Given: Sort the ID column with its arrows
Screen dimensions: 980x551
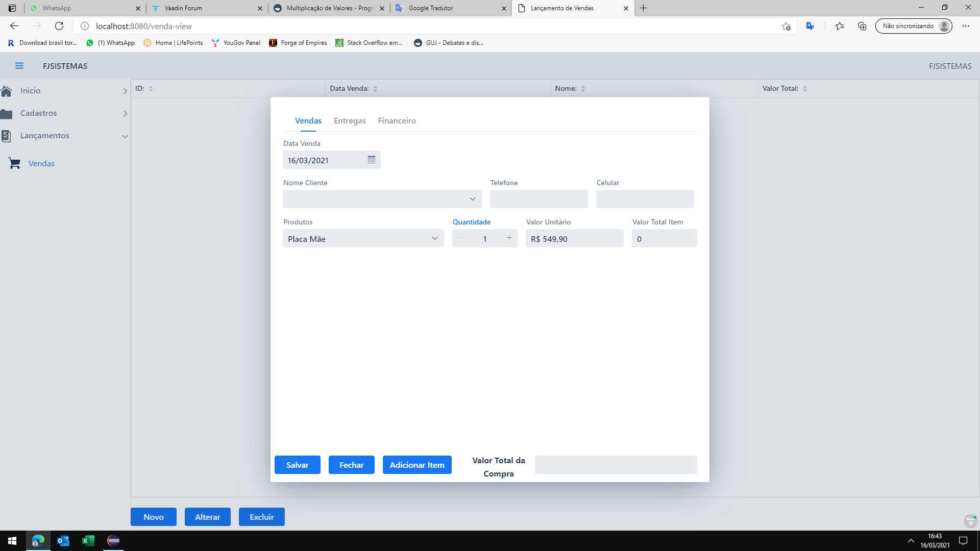Looking at the screenshot, I should [x=151, y=88].
